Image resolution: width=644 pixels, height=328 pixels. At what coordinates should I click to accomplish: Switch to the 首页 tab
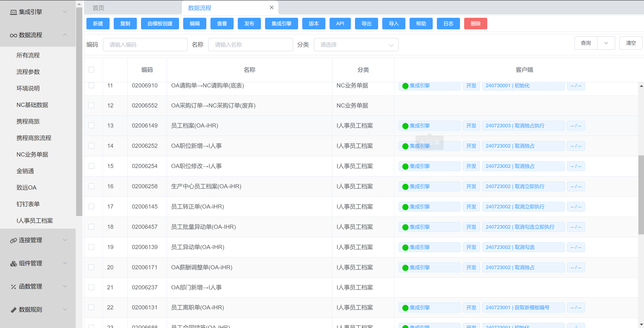pyautogui.click(x=98, y=8)
